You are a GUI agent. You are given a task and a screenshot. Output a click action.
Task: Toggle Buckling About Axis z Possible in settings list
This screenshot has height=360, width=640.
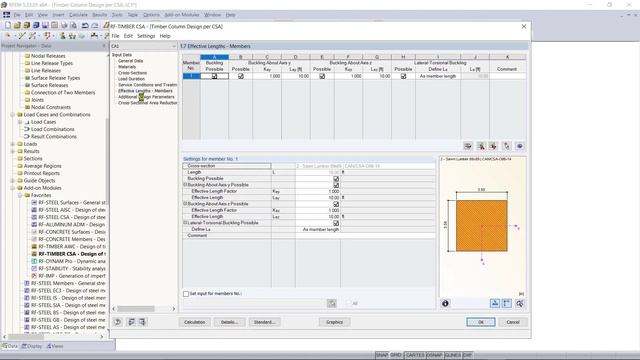(x=336, y=204)
